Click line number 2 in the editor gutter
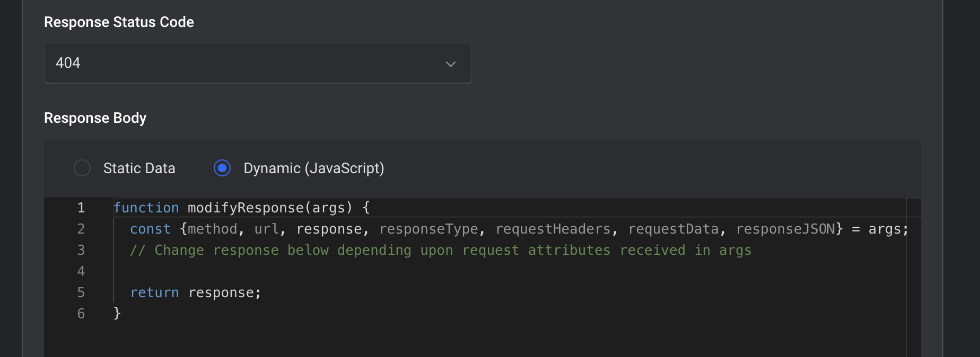 click(x=81, y=229)
